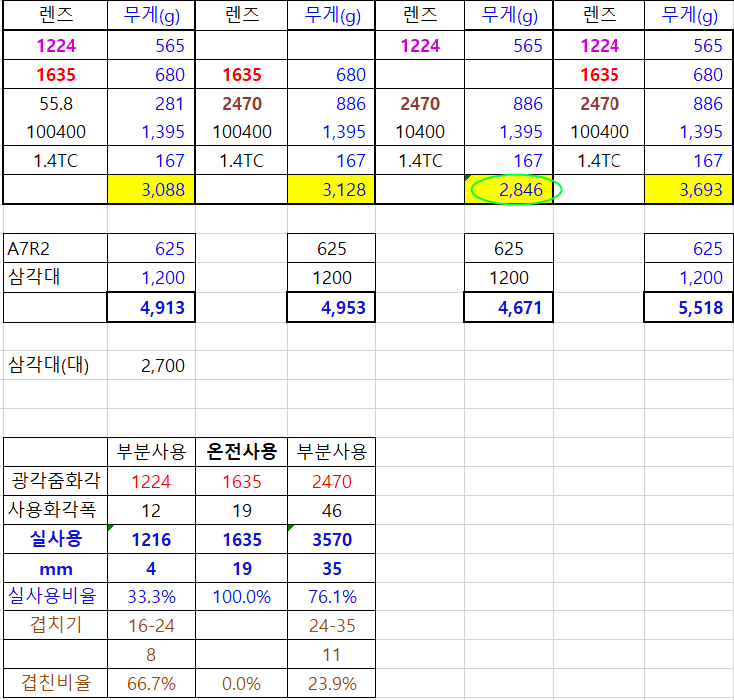Click the bold 4,913 total cell
Screen dimensions: 734x700
151,308
